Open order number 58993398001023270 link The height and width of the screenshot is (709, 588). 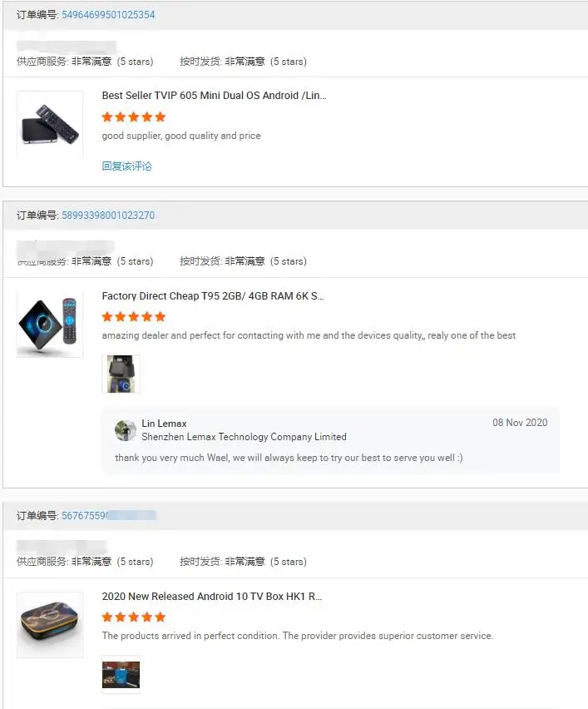(108, 216)
